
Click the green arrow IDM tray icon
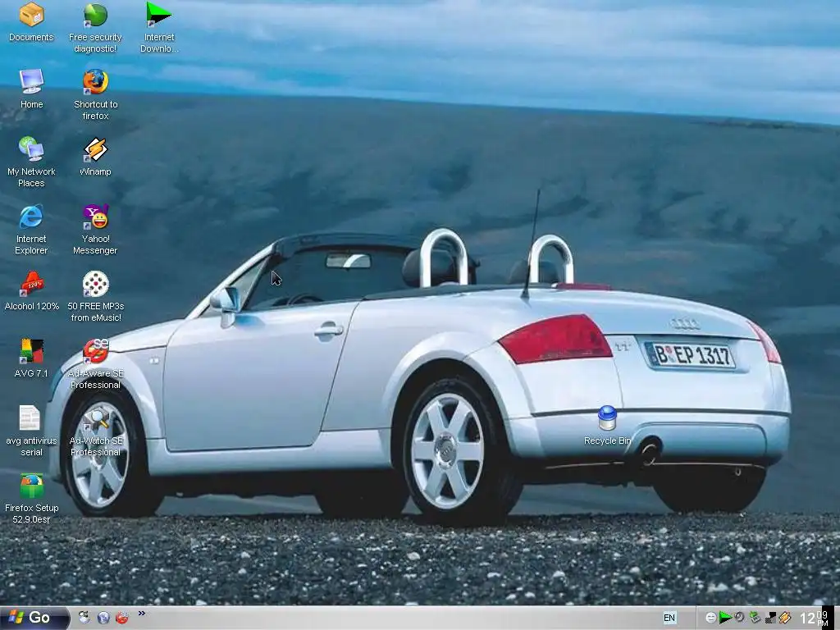click(725, 617)
